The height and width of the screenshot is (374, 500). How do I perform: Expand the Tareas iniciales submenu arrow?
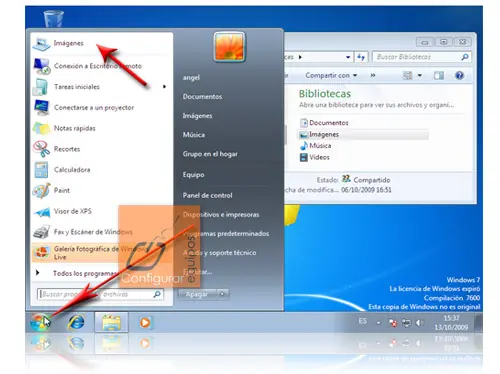click(x=164, y=87)
